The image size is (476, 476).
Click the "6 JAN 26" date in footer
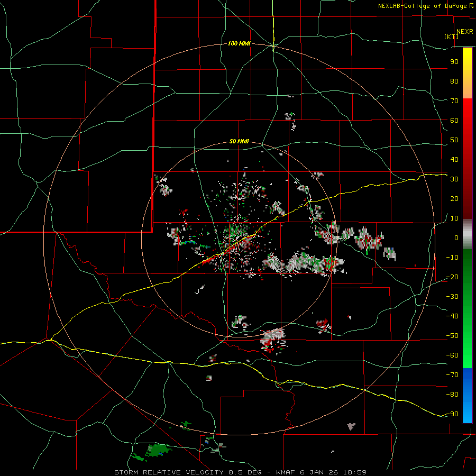pos(319,472)
